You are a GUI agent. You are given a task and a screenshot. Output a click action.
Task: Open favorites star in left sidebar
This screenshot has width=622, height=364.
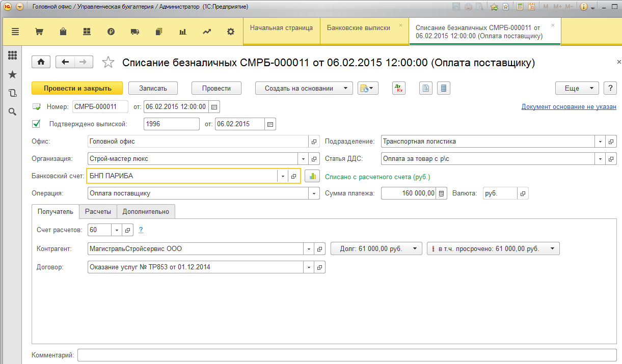coord(12,74)
